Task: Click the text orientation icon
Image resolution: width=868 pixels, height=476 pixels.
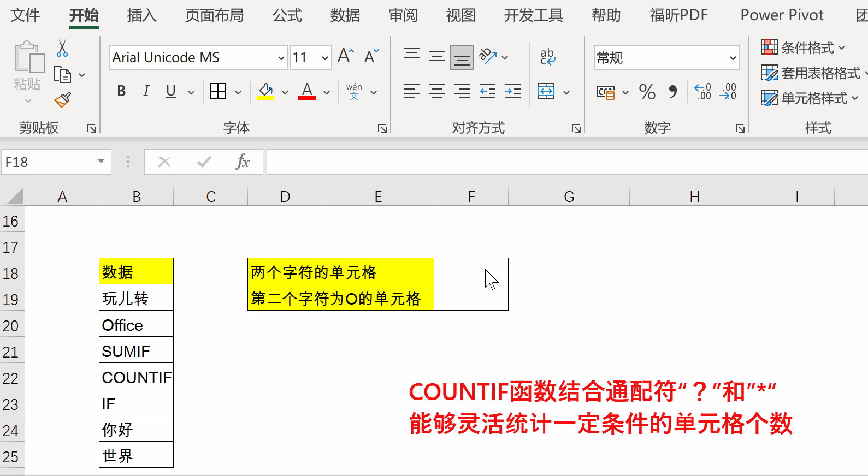Action: click(x=488, y=56)
